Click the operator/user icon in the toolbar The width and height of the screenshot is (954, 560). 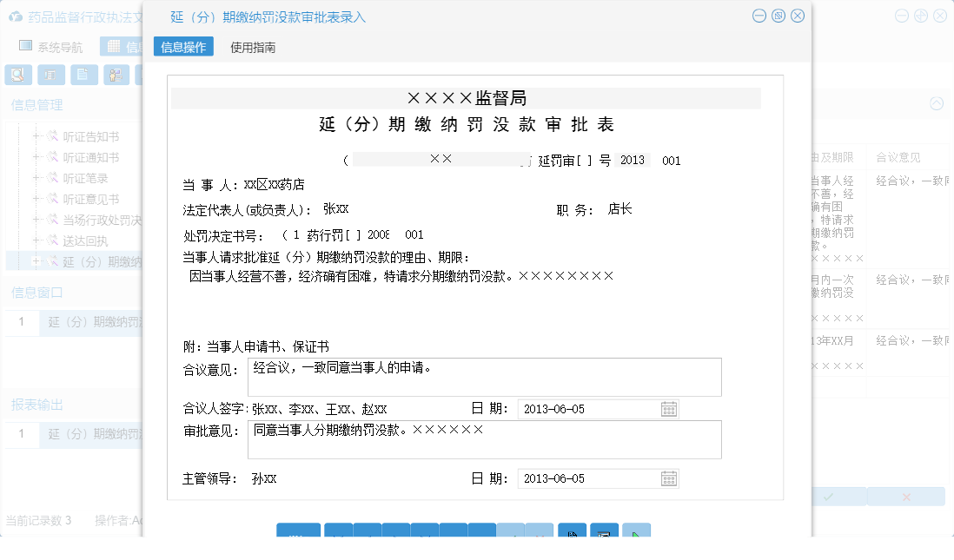(x=114, y=75)
